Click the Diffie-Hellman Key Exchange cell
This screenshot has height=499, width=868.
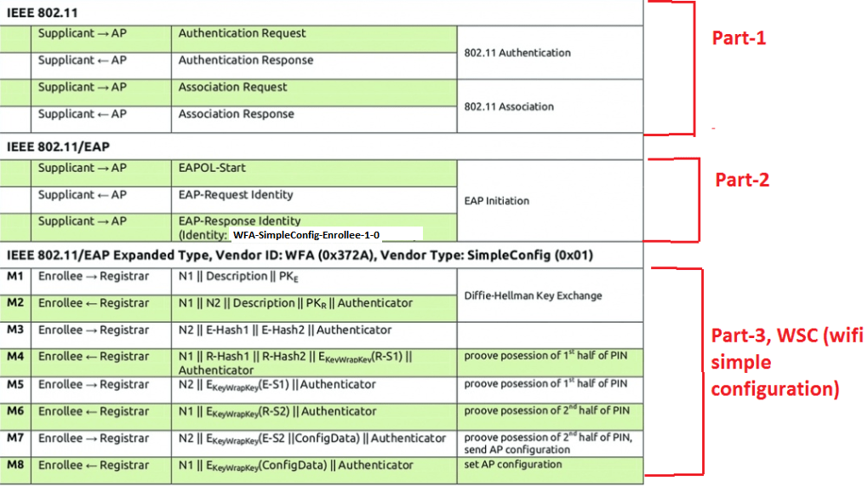(533, 296)
